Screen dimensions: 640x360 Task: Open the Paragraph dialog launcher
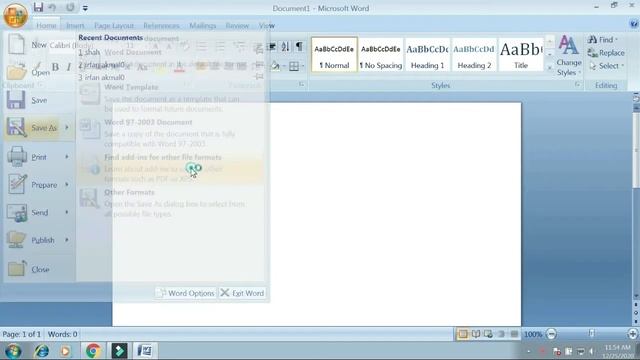tap(302, 84)
